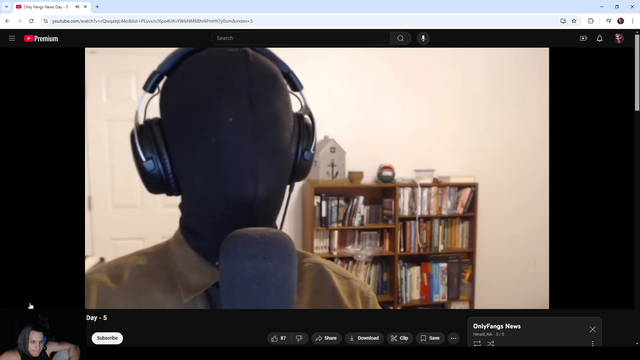Toggle loop playlist
This screenshot has height=360, width=640.
coord(477,344)
